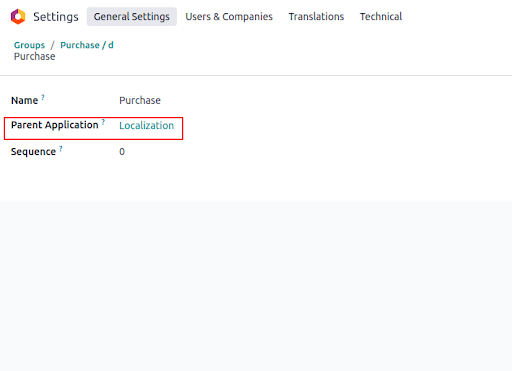The width and height of the screenshot is (512, 371).
Task: Open the "Purchase / d" breadcrumb link
Action: coord(87,45)
